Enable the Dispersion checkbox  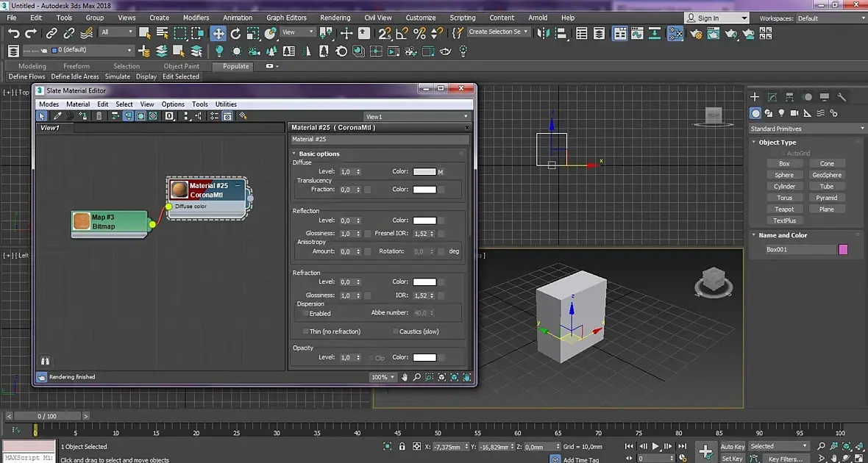pos(306,313)
